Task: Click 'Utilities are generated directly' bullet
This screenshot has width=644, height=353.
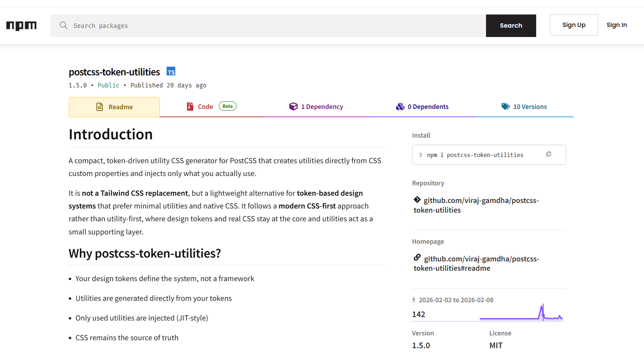Action: (153, 298)
